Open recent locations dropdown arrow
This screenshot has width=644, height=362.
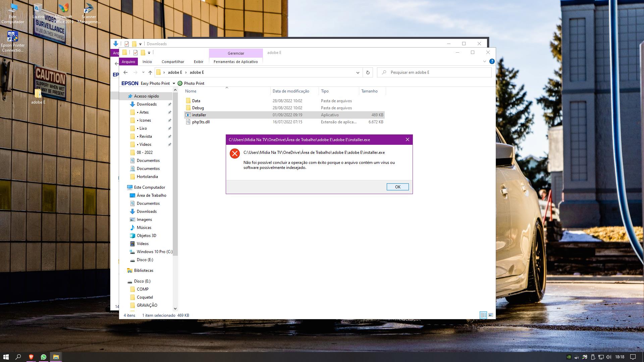point(143,72)
